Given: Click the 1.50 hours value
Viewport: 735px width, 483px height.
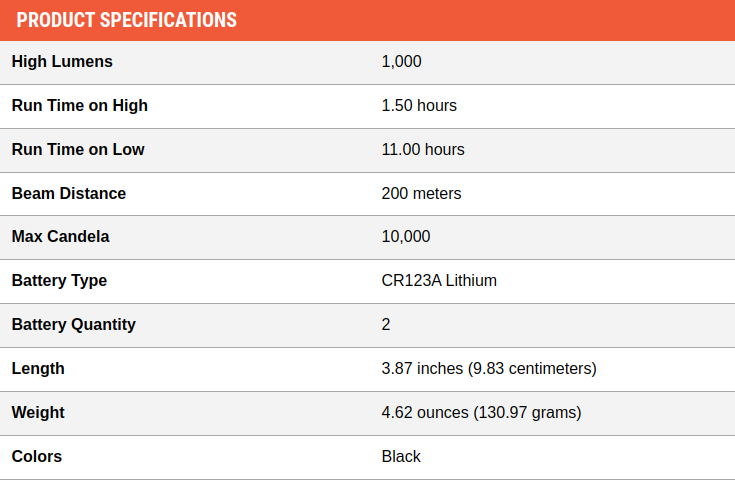Looking at the screenshot, I should (419, 106).
